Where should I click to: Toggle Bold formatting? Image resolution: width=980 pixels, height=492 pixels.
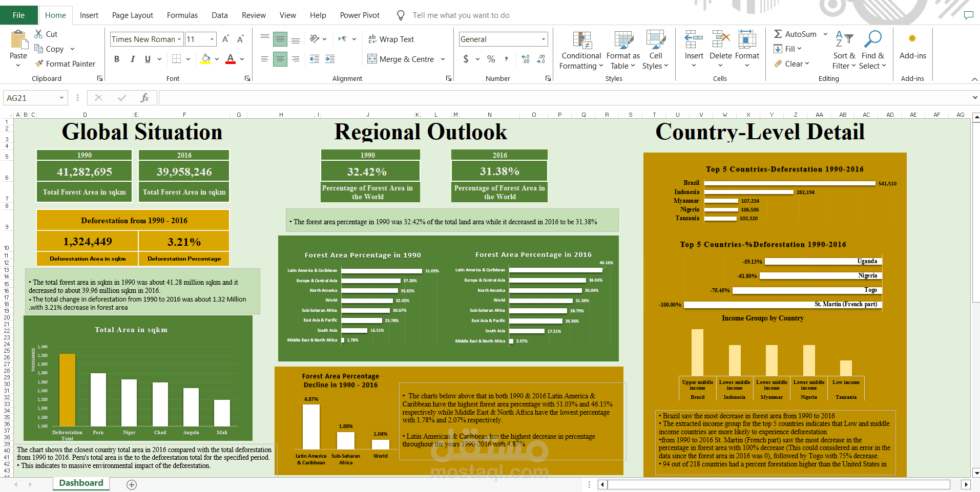pyautogui.click(x=117, y=59)
